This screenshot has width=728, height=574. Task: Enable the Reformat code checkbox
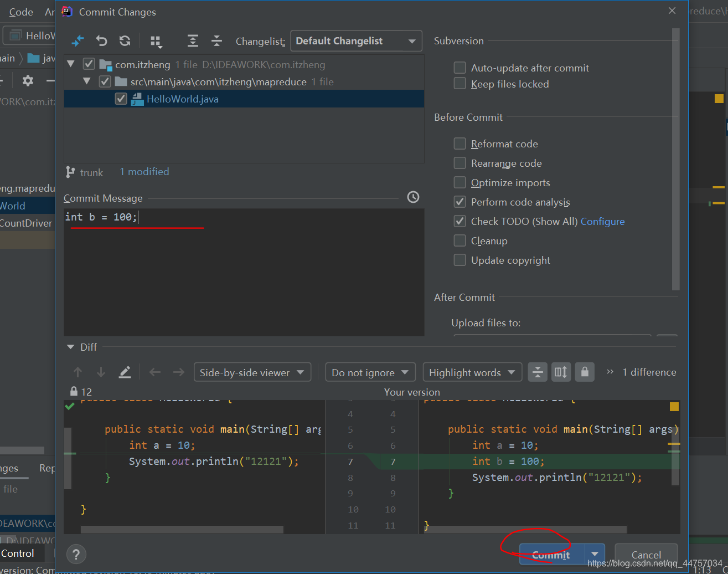click(x=459, y=144)
